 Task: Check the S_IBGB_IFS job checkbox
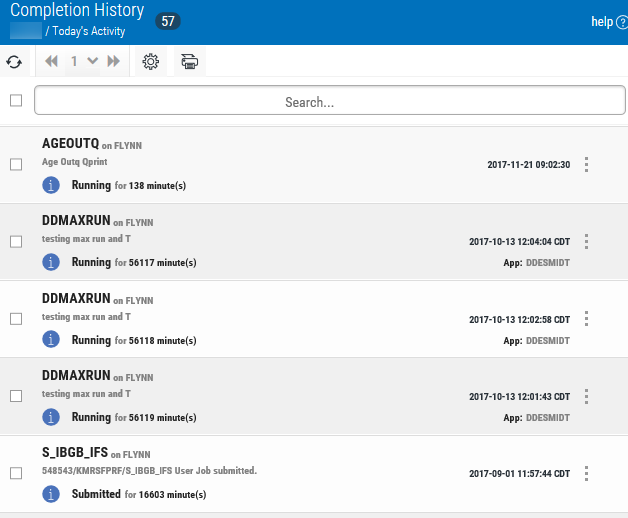pyautogui.click(x=16, y=473)
